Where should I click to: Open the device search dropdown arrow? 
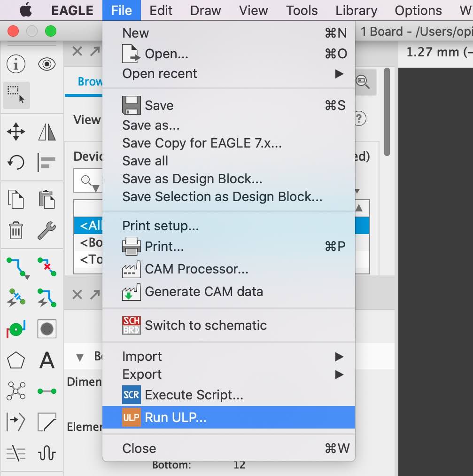(96, 188)
